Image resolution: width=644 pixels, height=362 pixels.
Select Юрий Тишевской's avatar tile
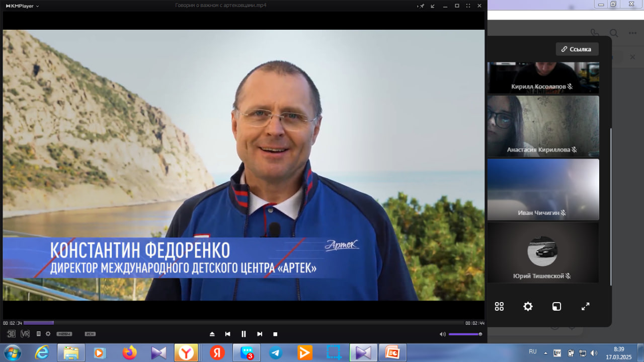pyautogui.click(x=543, y=252)
